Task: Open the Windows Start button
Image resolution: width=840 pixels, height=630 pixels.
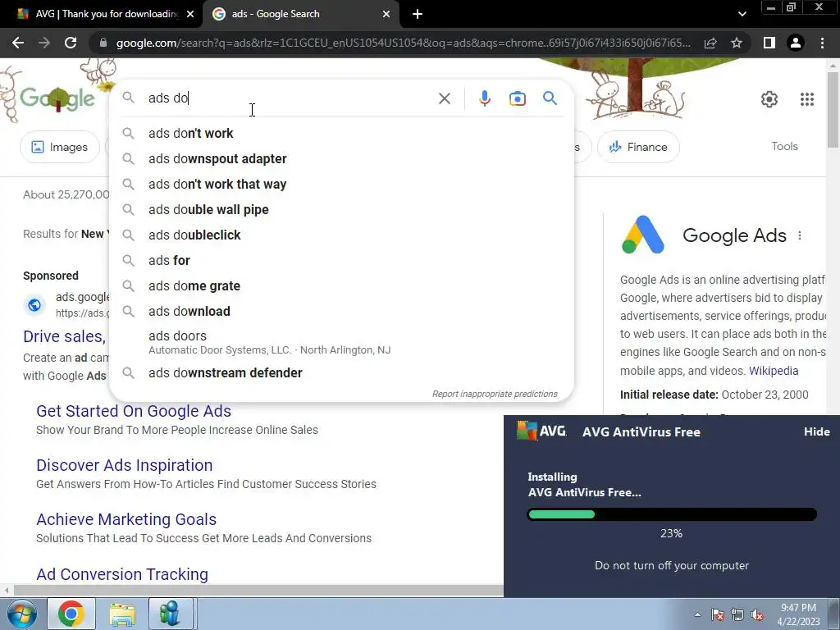Action: (x=21, y=614)
